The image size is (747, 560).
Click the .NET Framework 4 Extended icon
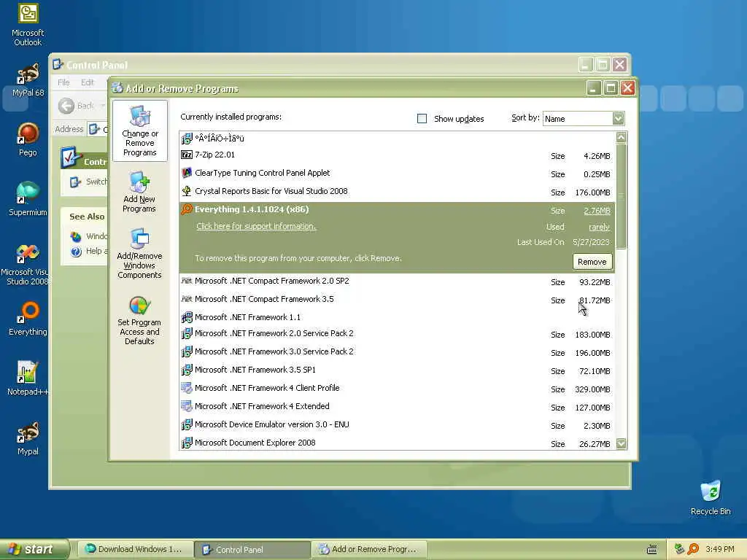tap(187, 406)
